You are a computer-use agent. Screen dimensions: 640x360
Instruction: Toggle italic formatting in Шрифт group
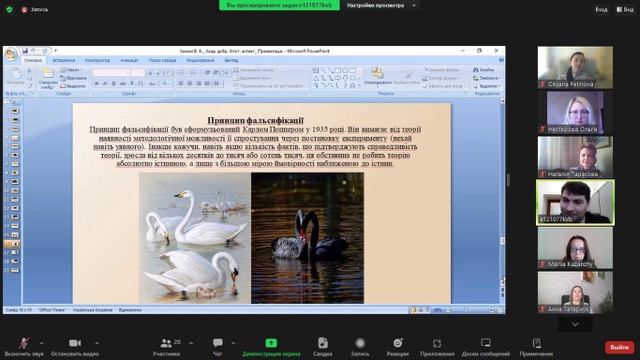point(105,83)
